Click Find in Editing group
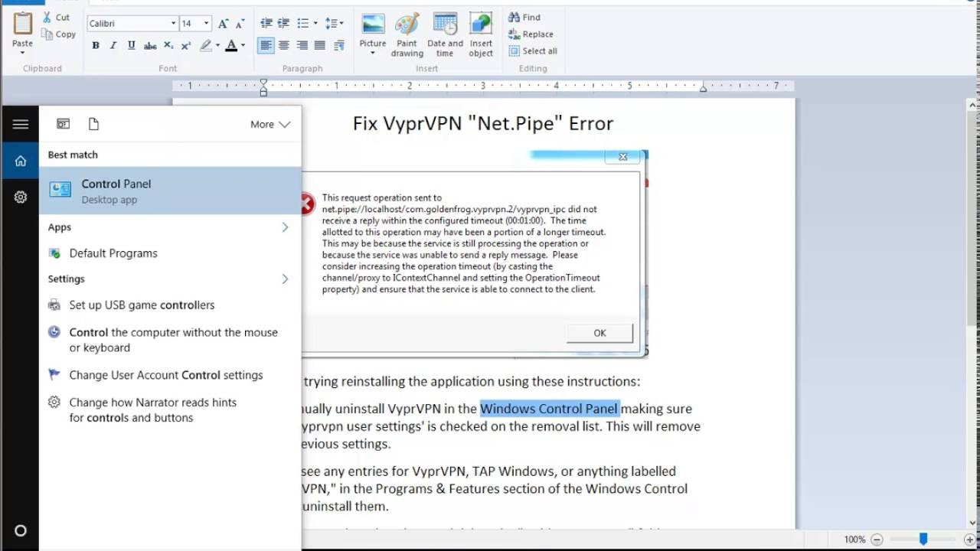The image size is (980, 551). tap(524, 17)
